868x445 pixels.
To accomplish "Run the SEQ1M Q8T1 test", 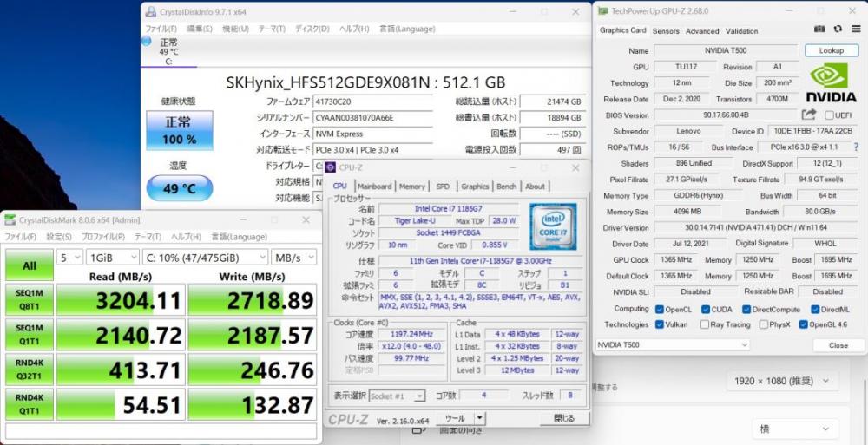I will tap(30, 299).
